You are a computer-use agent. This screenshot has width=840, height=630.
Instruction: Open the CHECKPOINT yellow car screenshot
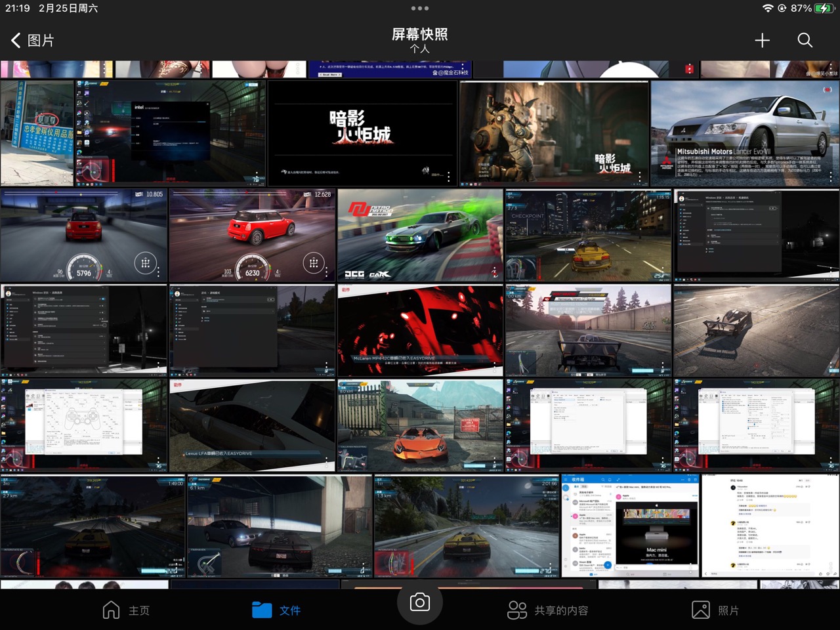(589, 235)
